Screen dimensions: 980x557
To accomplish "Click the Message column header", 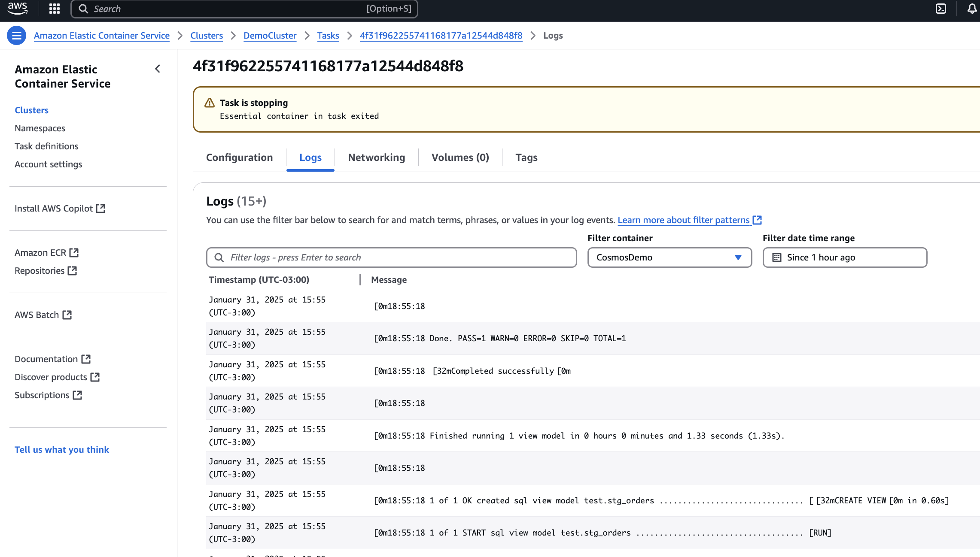I will [x=389, y=280].
